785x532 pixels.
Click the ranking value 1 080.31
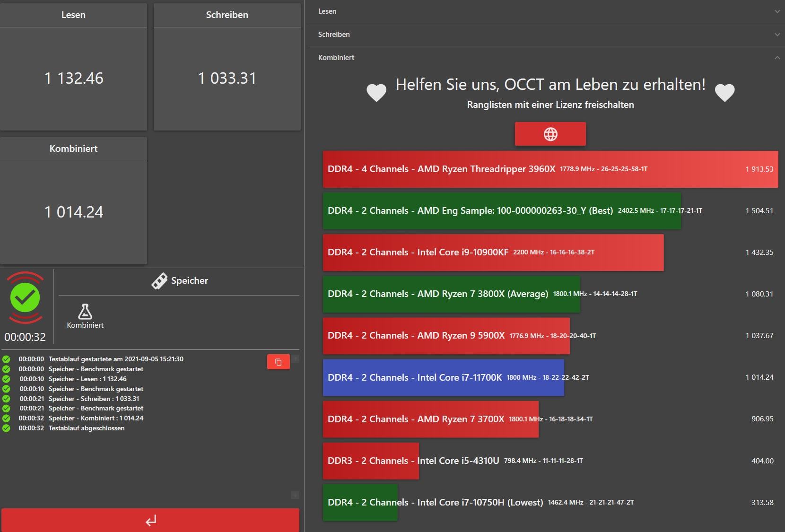[759, 294]
